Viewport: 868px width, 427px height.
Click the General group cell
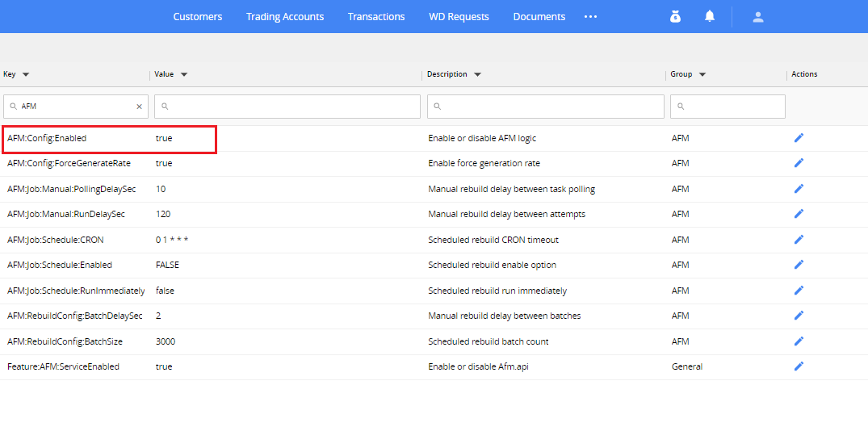pyautogui.click(x=687, y=366)
